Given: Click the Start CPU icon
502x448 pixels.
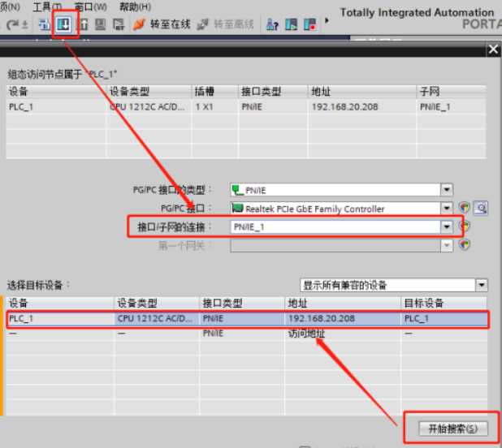Looking at the screenshot, I should pyautogui.click(x=291, y=24).
